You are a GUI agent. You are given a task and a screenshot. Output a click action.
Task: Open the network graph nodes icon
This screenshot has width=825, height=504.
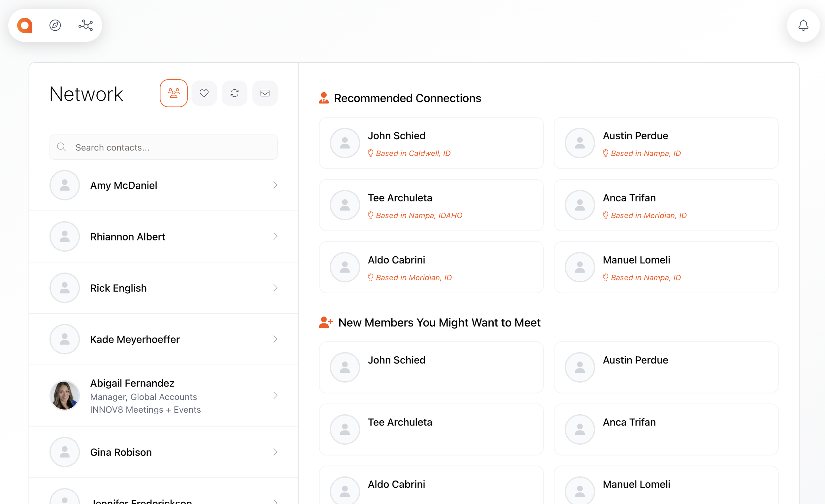[x=86, y=25]
